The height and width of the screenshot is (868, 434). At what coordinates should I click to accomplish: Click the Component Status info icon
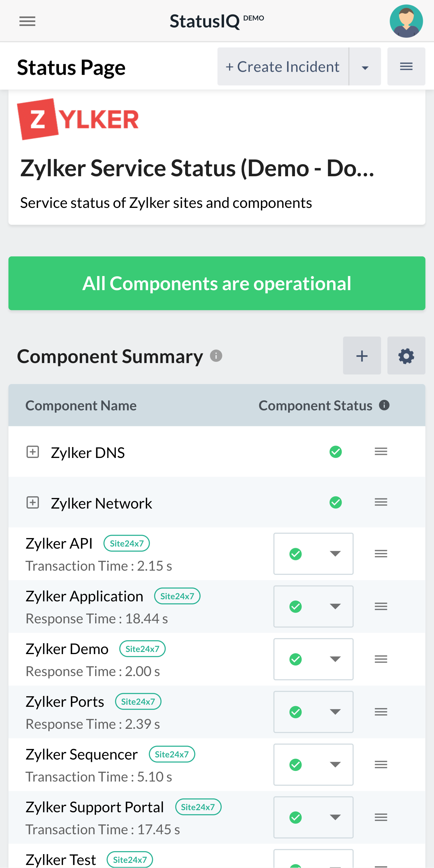coord(384,405)
